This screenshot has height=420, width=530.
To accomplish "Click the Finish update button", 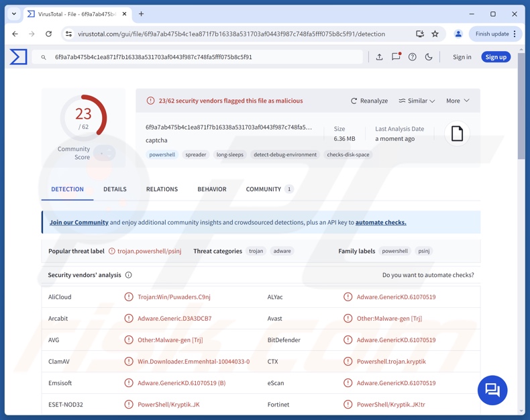I will pos(492,34).
